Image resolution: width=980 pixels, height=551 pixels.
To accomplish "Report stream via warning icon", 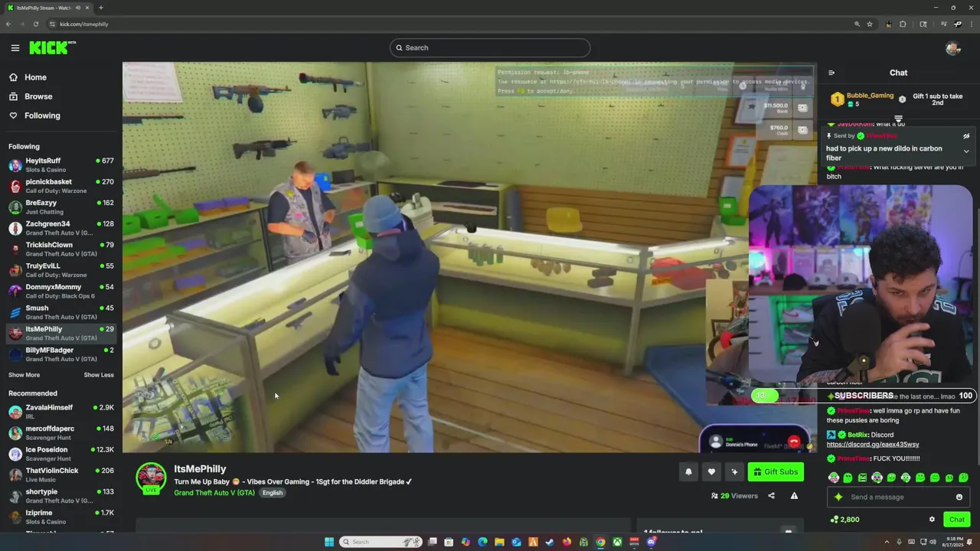I will click(794, 496).
